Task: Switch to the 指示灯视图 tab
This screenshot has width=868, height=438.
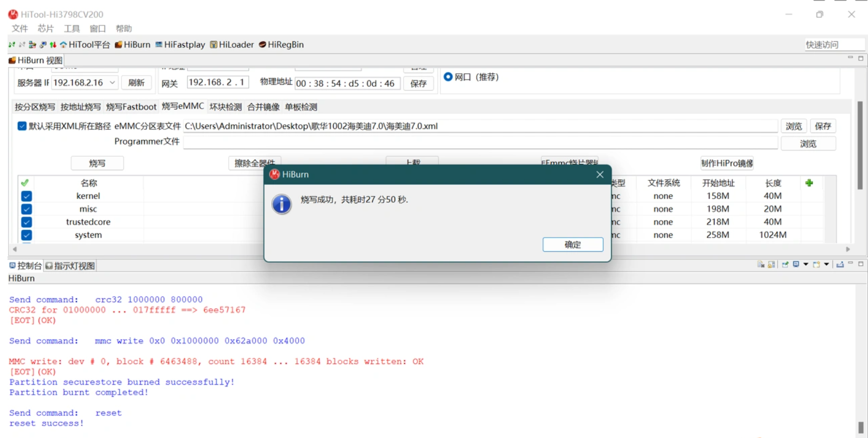Action: [71, 266]
